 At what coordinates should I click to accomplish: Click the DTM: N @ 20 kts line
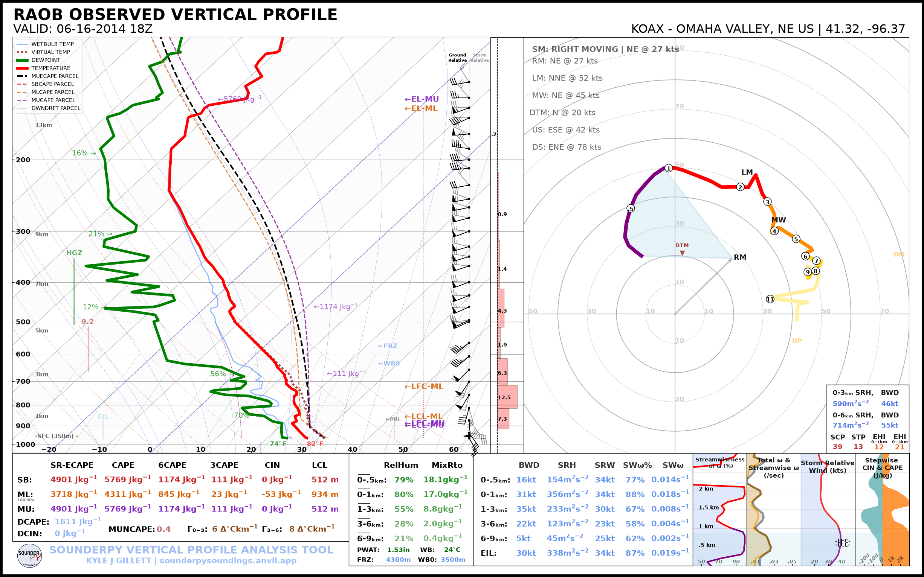(x=562, y=113)
